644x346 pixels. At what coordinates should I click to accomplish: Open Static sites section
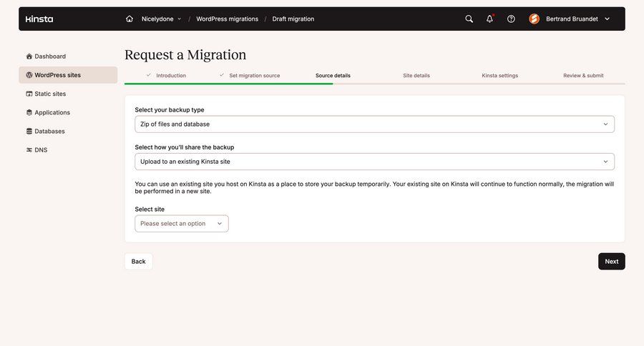pos(50,94)
